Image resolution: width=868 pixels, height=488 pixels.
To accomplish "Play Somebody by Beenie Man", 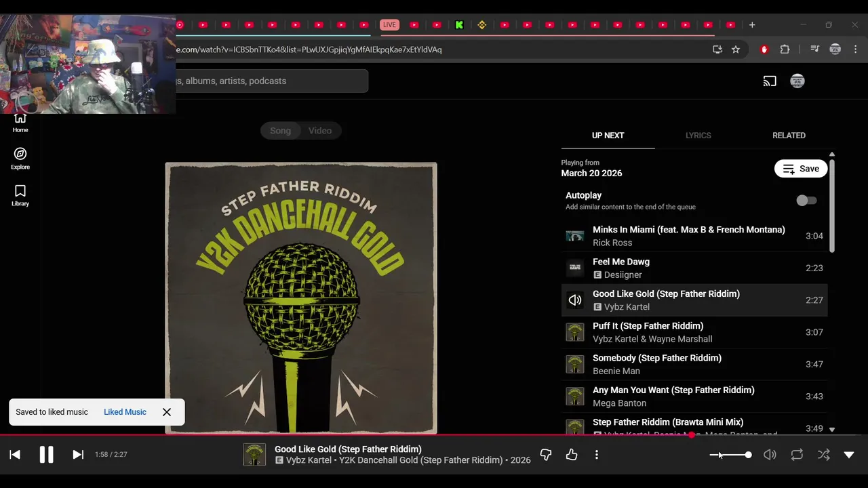I will point(694,364).
